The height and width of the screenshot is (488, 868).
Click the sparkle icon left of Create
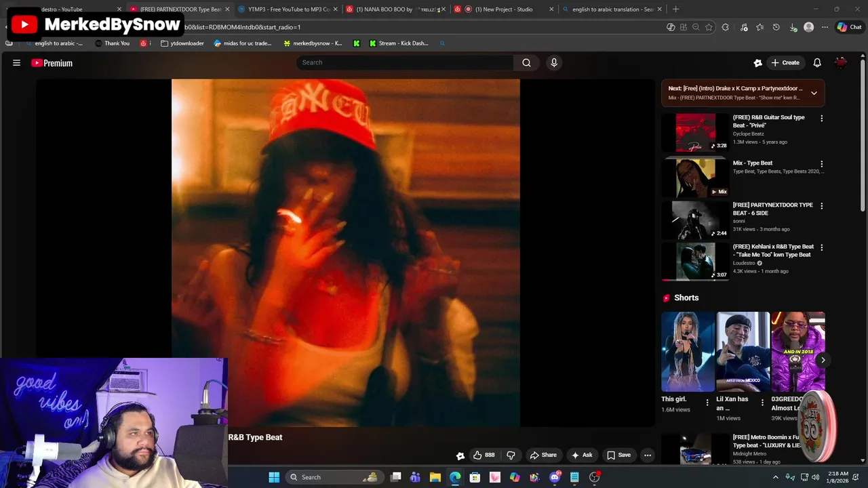(757, 62)
